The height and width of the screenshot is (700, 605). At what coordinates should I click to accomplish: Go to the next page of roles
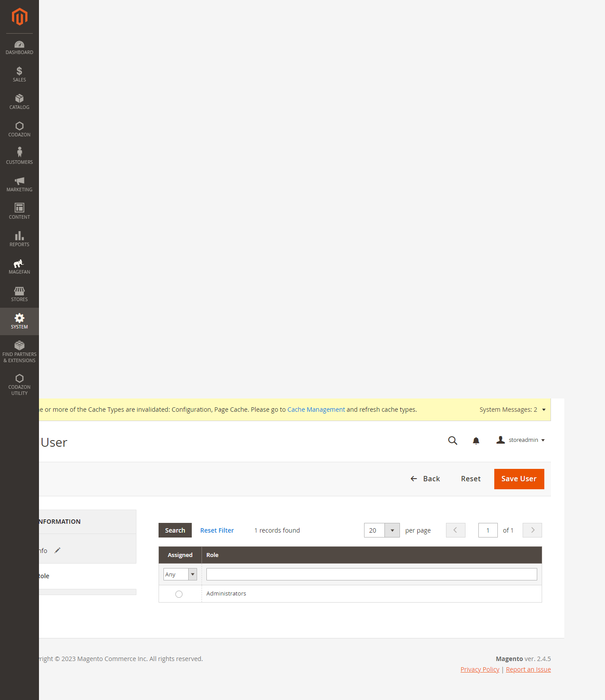click(532, 530)
